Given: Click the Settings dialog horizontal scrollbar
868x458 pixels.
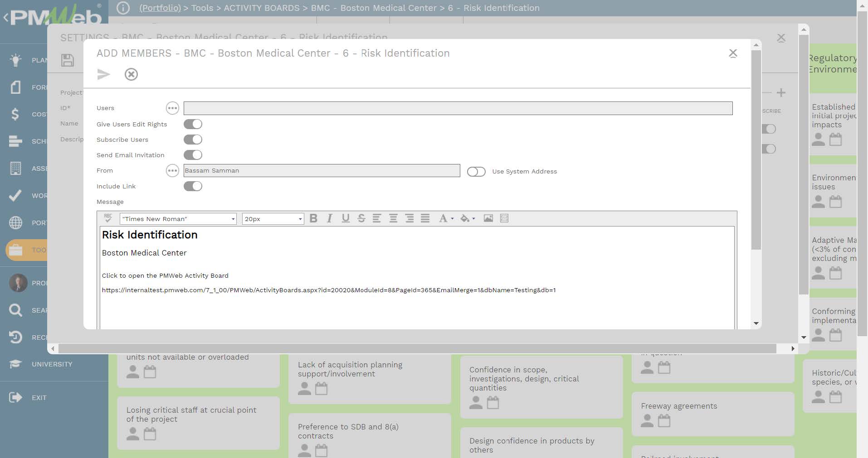Looking at the screenshot, I should click(417, 348).
